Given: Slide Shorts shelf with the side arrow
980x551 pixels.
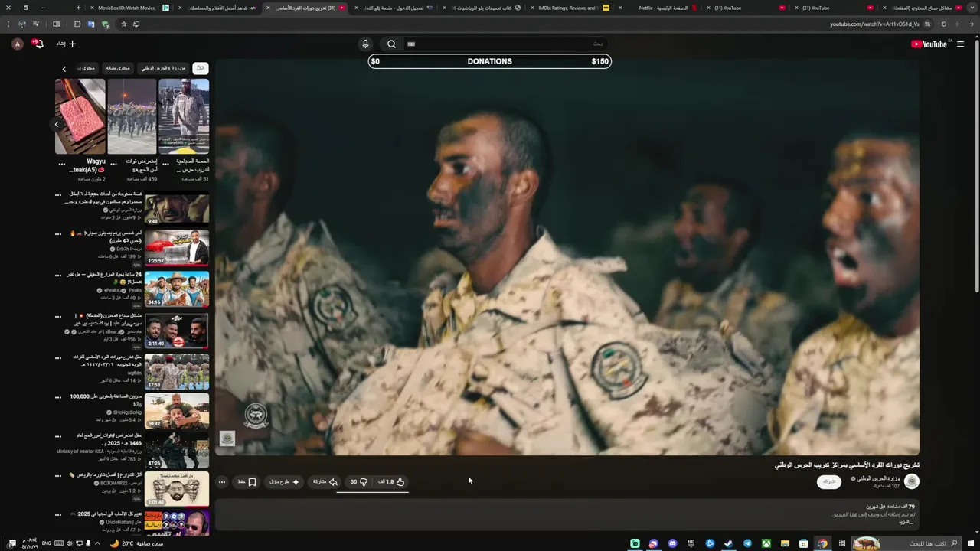Looking at the screenshot, I should click(56, 124).
